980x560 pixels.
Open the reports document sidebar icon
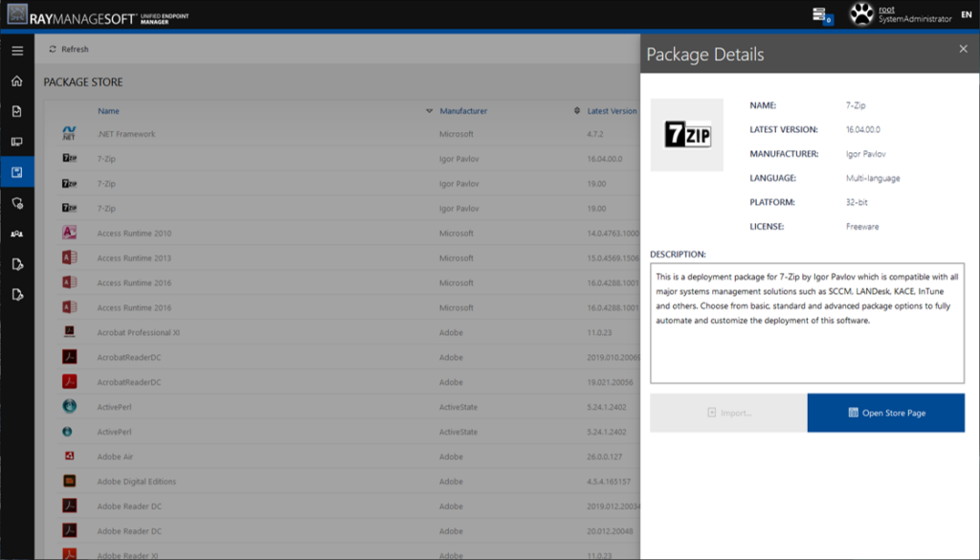(x=17, y=111)
